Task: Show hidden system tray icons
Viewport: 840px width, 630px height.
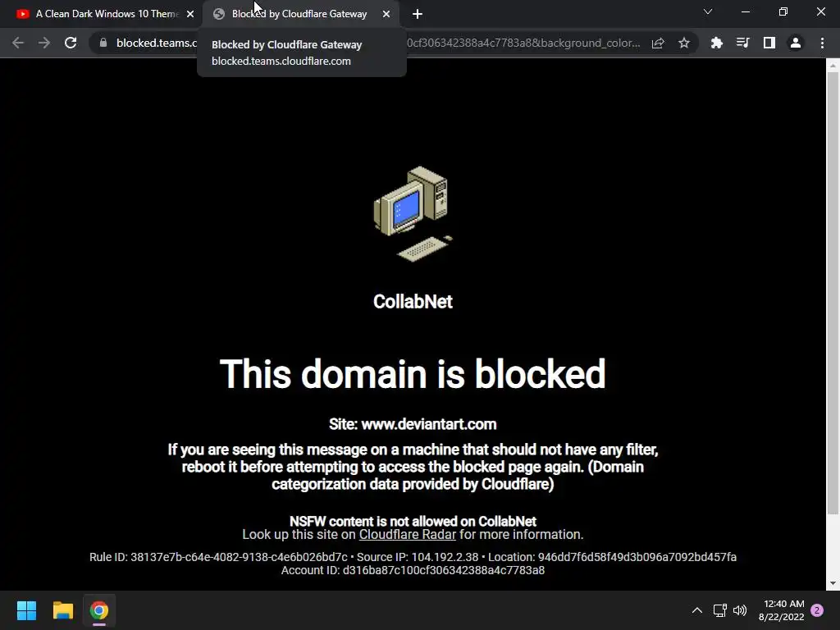Action: coord(697,610)
